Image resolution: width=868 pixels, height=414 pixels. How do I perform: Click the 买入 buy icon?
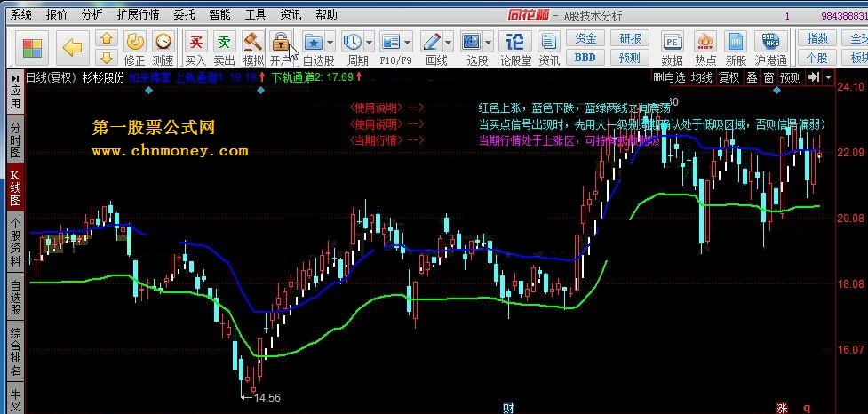(x=195, y=42)
